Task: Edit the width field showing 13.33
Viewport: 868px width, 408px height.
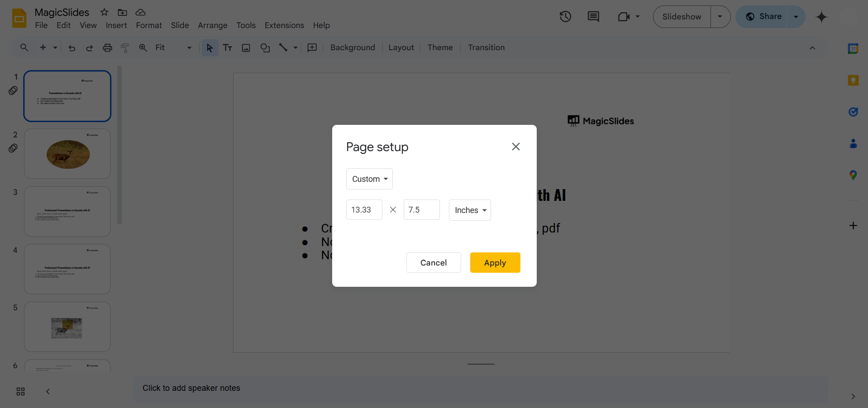Action: pyautogui.click(x=364, y=210)
